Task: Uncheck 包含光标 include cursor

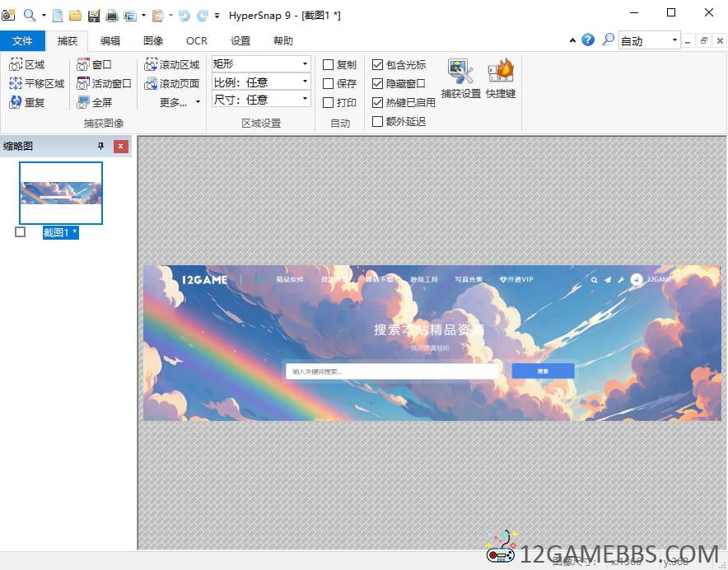Action: tap(377, 64)
